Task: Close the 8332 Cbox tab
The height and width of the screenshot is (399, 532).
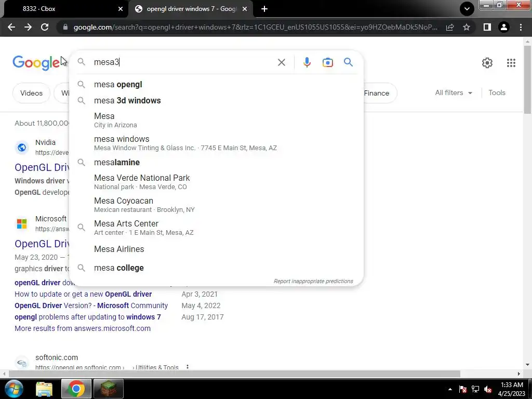Action: 120,9
